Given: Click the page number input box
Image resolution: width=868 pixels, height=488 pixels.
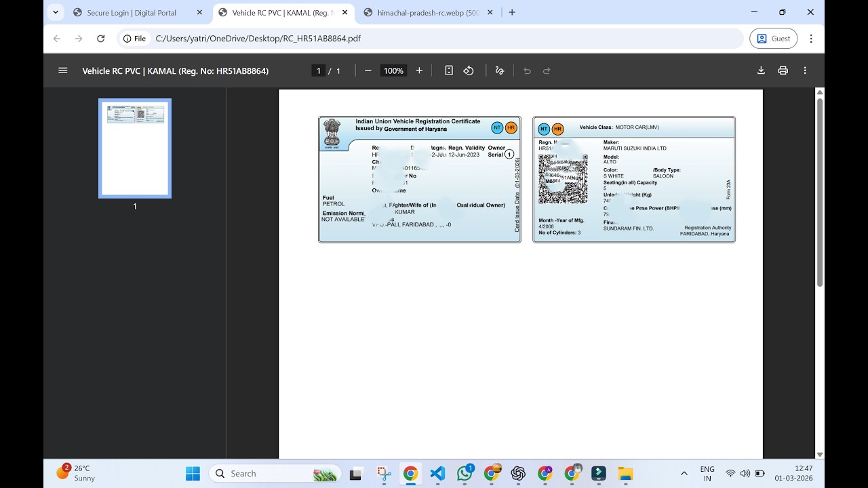Looking at the screenshot, I should (x=319, y=70).
